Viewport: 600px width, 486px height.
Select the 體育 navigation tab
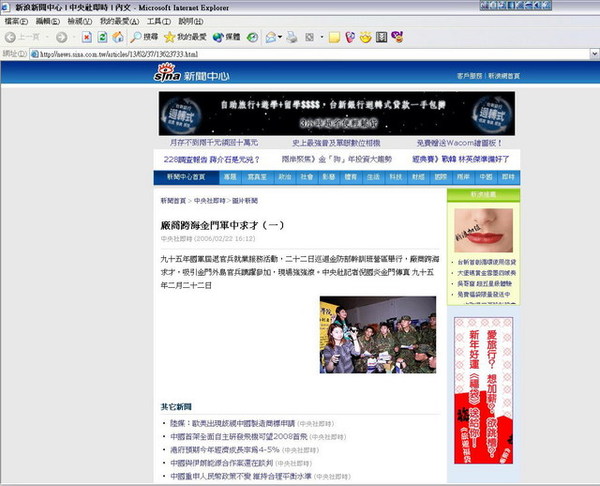click(x=351, y=177)
